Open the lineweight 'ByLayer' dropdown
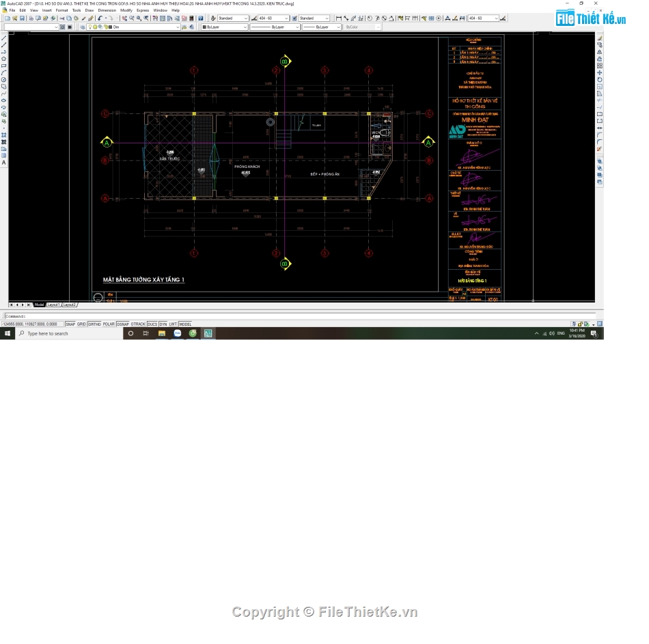 coord(322,27)
